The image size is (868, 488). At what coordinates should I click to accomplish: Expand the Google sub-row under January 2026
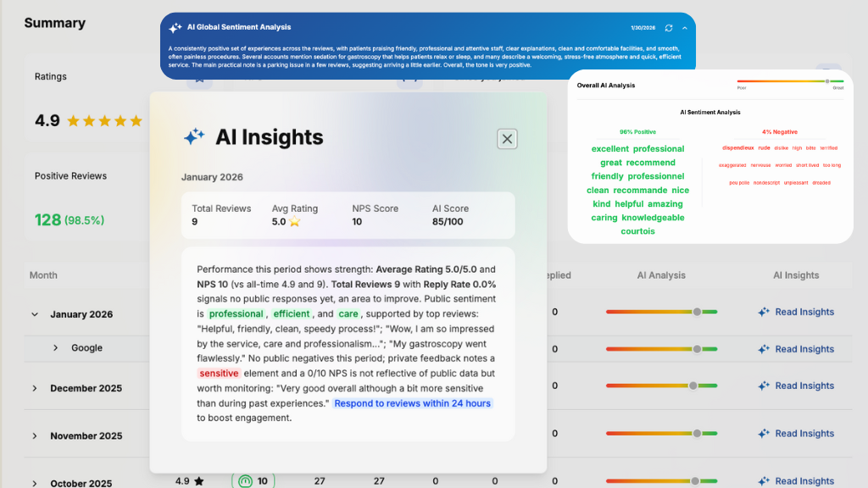54,348
